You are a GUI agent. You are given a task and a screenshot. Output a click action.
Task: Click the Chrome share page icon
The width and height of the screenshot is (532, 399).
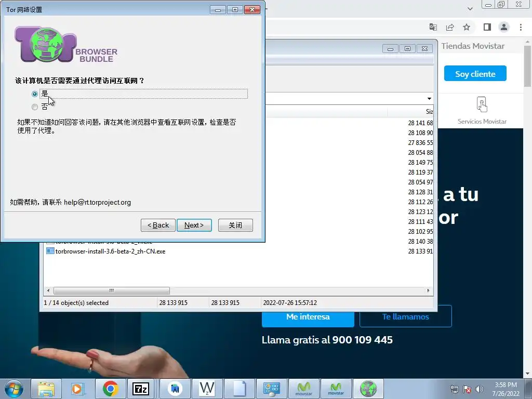click(x=450, y=27)
